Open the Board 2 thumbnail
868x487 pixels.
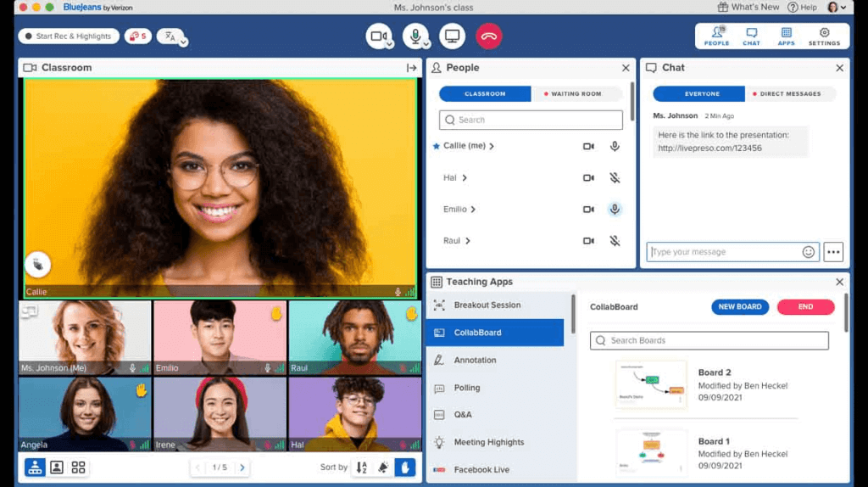pyautogui.click(x=651, y=384)
